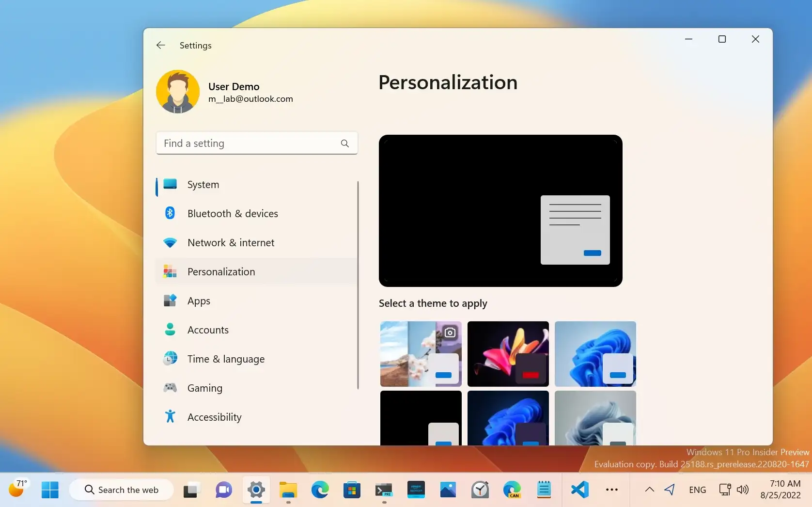The height and width of the screenshot is (507, 812).
Task: Show more taskbar apps via the ellipsis
Action: click(x=612, y=490)
